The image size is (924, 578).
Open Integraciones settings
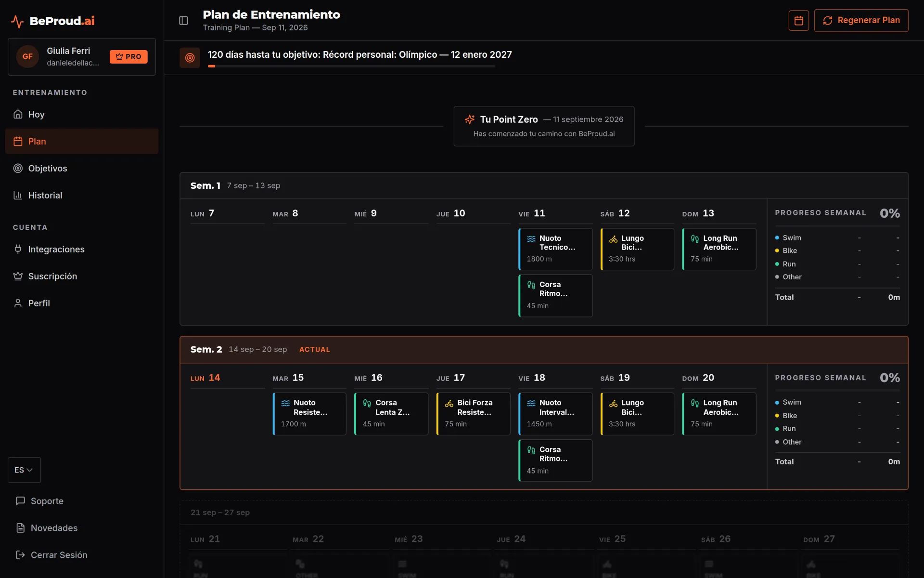tap(82, 249)
